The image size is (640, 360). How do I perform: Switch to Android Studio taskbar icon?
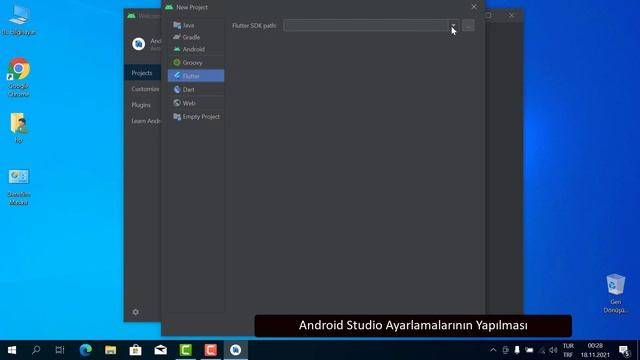[236, 350]
